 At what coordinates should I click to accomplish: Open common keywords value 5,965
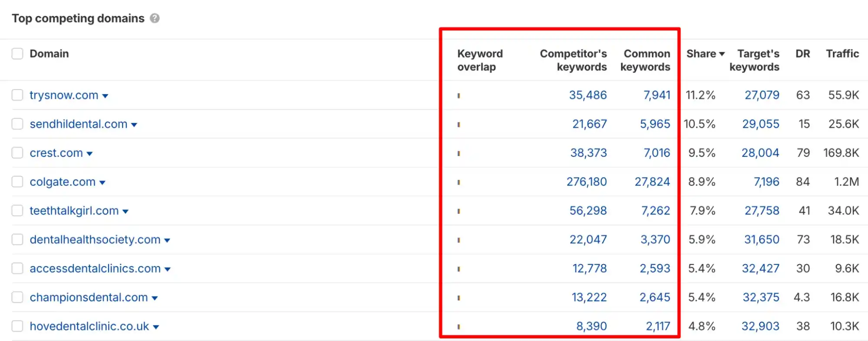pyautogui.click(x=655, y=124)
